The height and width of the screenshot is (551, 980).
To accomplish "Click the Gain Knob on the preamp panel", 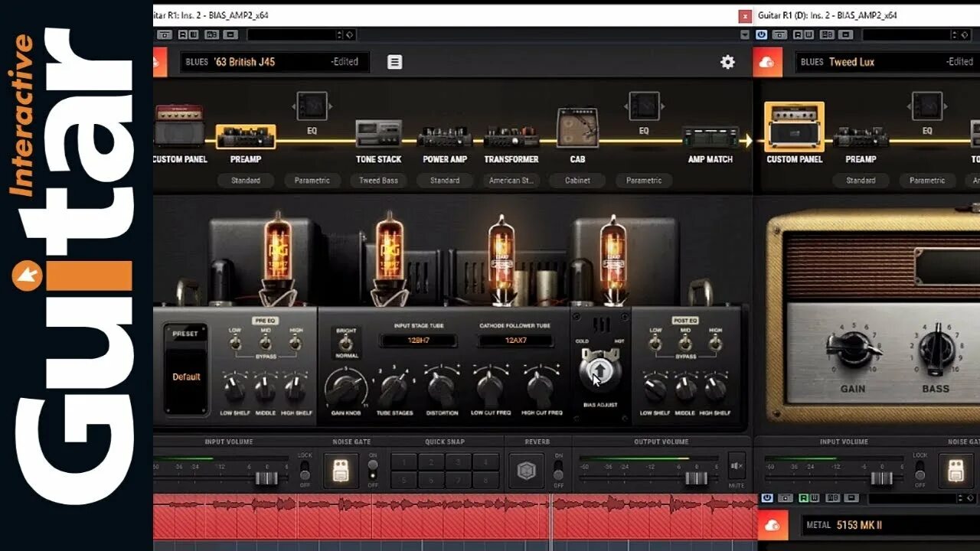I will coord(345,389).
